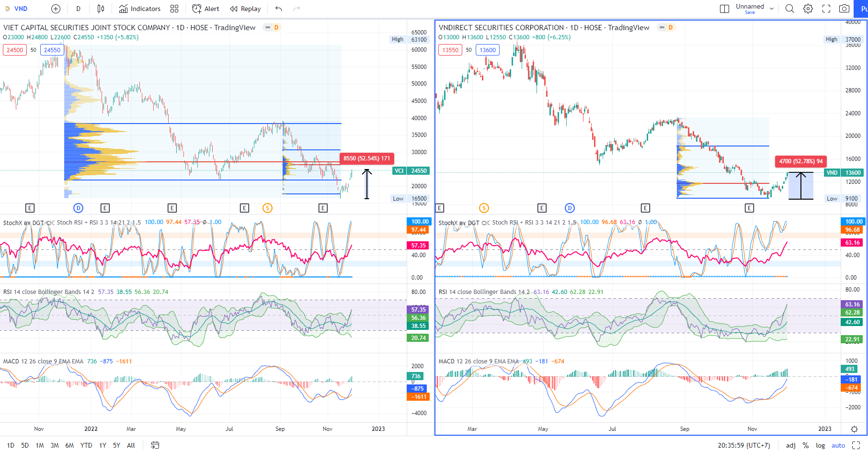Open the Indicators dialog
This screenshot has width=868, height=451.
[x=140, y=9]
